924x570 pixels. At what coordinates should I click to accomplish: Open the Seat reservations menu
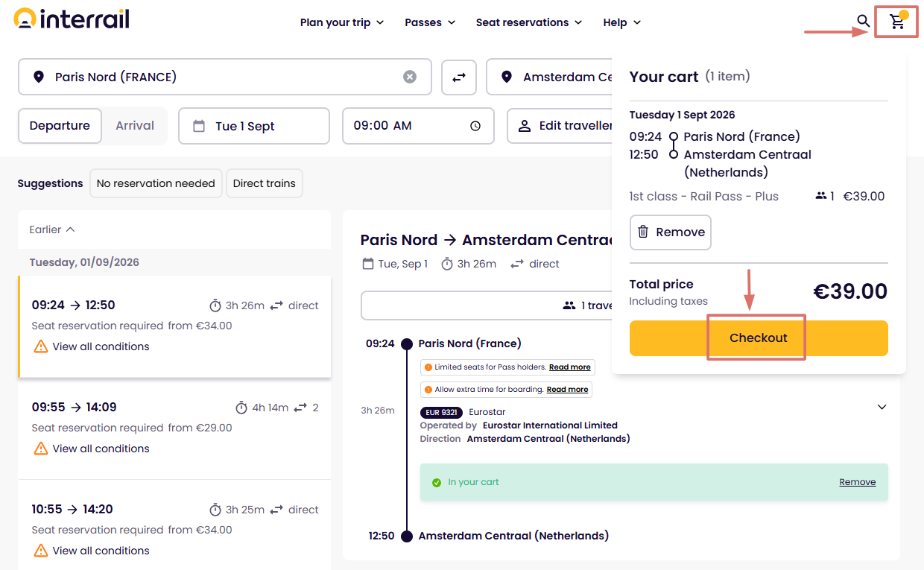(529, 22)
